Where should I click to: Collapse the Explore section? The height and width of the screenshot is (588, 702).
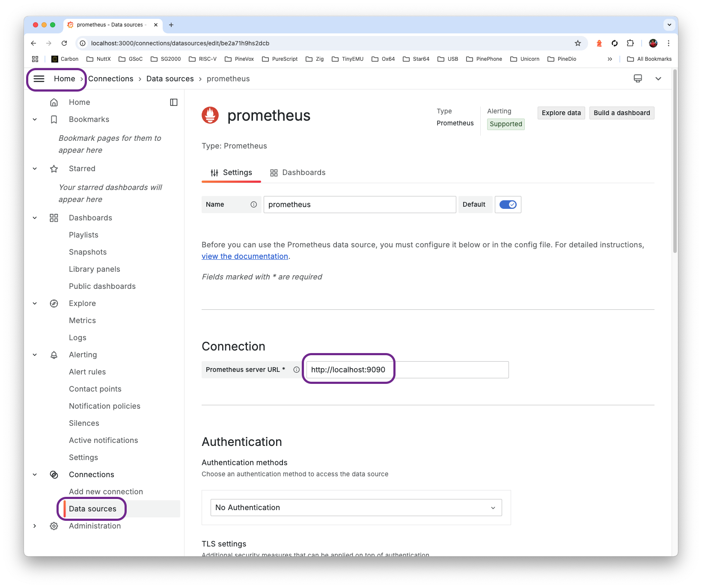(x=35, y=303)
